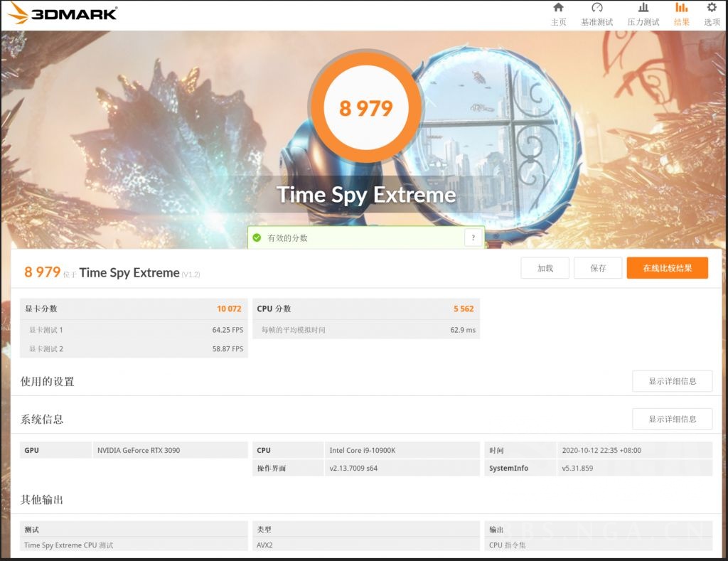Screen dimensions: 728x561
Task: Click the 加载 button
Action: [545, 268]
